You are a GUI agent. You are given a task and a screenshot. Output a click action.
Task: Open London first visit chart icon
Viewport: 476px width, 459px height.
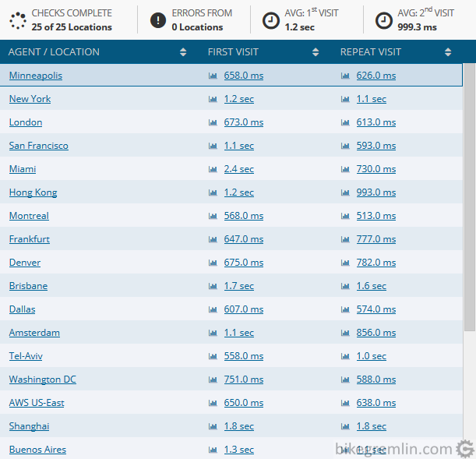[x=213, y=122]
